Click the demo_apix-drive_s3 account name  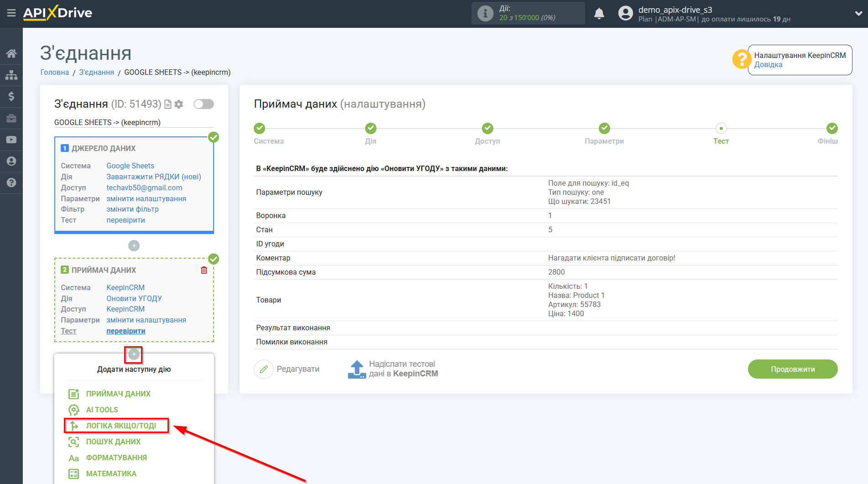tap(675, 10)
